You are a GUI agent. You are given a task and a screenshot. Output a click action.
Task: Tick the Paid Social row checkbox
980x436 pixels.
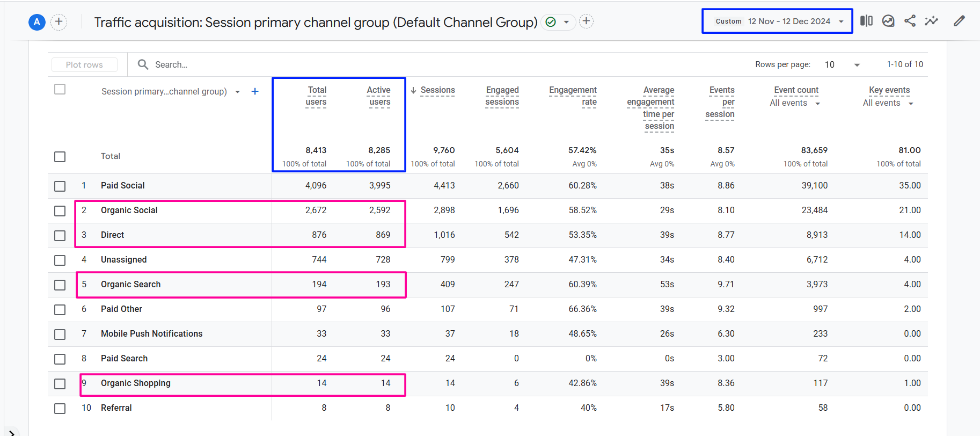point(60,186)
